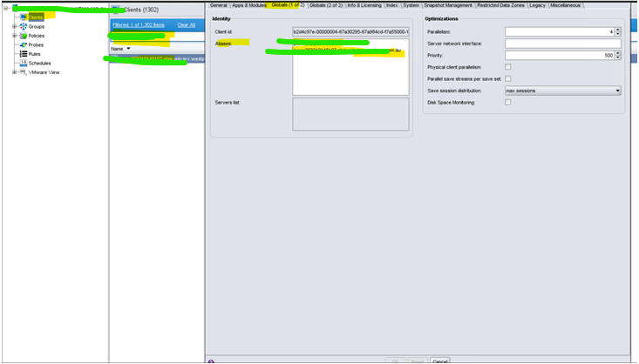Click the Name column sort arrow
Screen dimensions: 639x364
click(128, 49)
